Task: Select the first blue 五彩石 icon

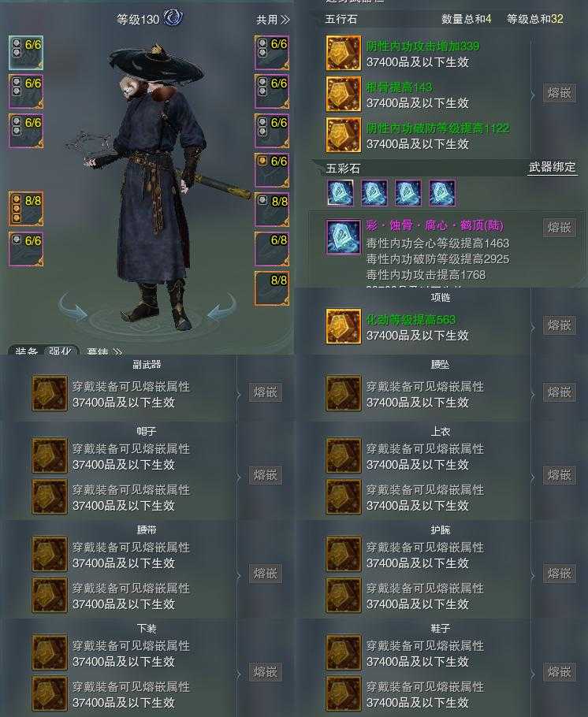Action: (x=340, y=193)
